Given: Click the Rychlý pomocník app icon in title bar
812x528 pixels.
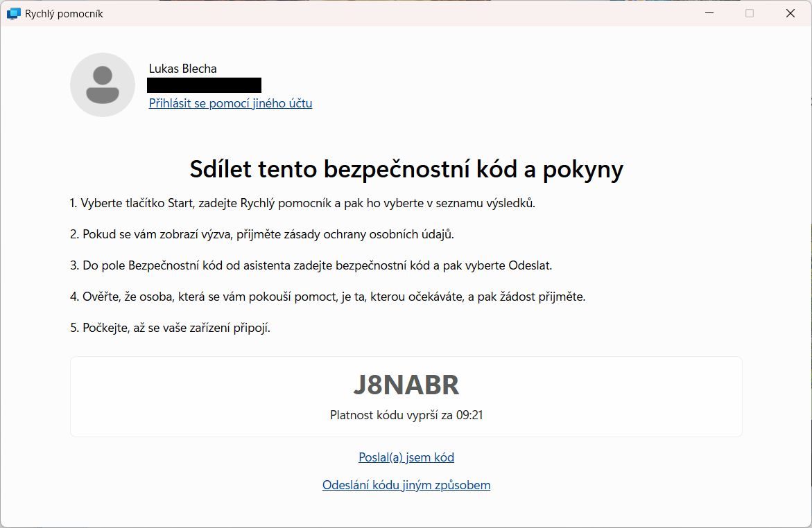Looking at the screenshot, I should click(13, 13).
